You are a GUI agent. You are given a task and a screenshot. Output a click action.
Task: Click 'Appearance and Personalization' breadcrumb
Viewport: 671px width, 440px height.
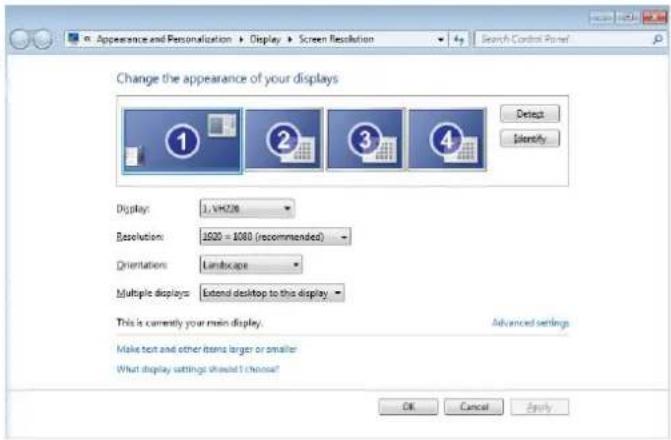tap(164, 39)
